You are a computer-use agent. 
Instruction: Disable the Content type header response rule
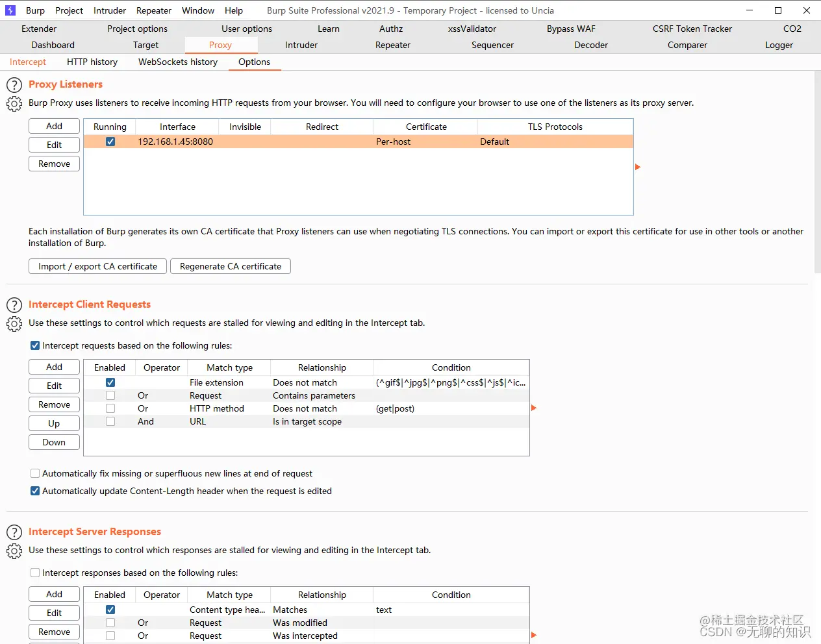(x=110, y=610)
